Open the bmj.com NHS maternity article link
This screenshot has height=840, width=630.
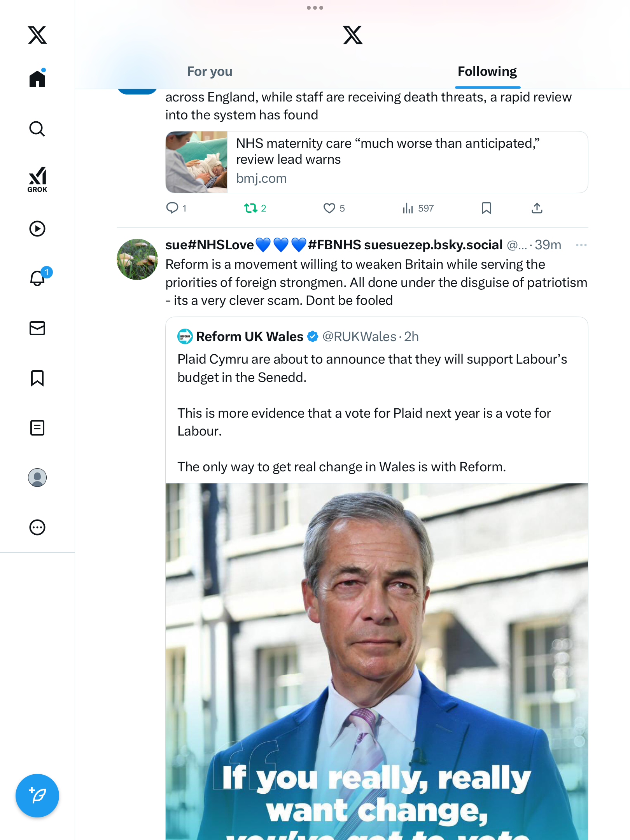[x=376, y=162]
